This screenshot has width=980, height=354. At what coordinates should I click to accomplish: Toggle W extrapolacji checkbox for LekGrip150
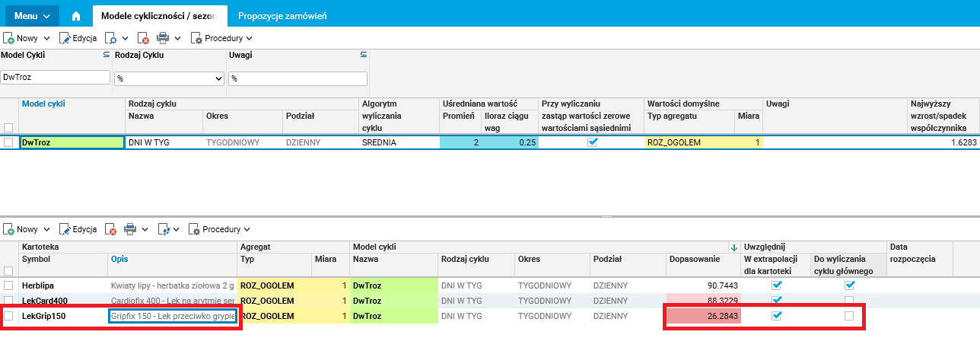(777, 315)
